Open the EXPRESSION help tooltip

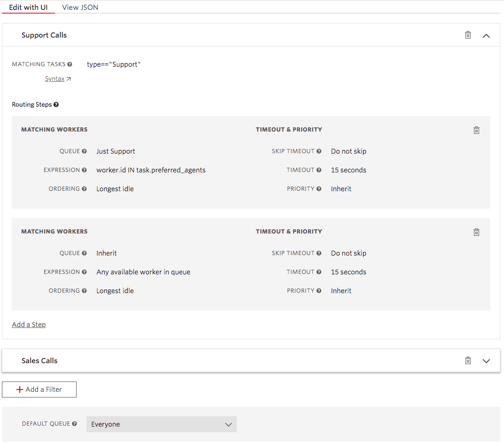[x=84, y=170]
